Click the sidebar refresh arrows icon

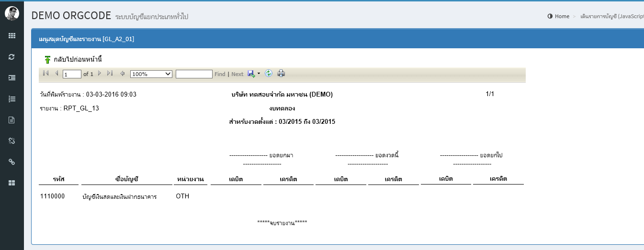click(12, 56)
